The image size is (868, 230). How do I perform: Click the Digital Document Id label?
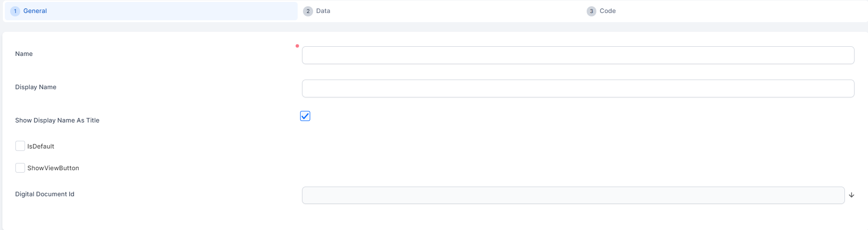pos(45,194)
